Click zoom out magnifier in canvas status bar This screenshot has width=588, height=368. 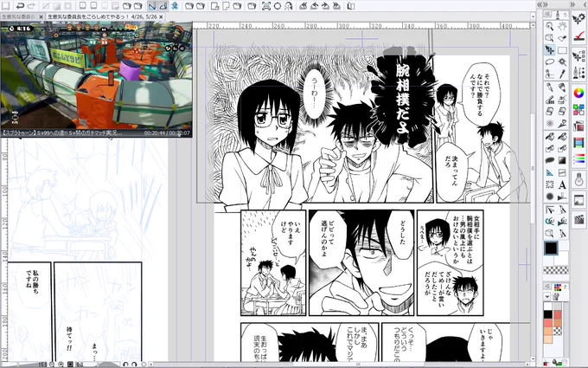coord(52,365)
